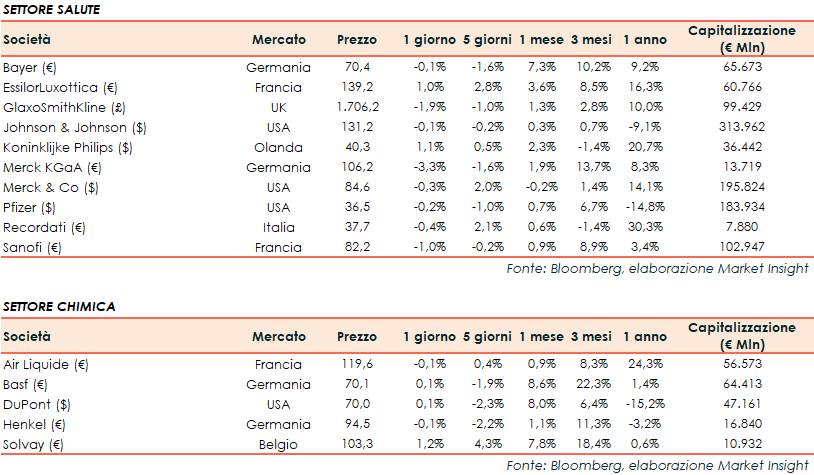Select the Basf (€) row label
814x475 pixels.
(26, 384)
